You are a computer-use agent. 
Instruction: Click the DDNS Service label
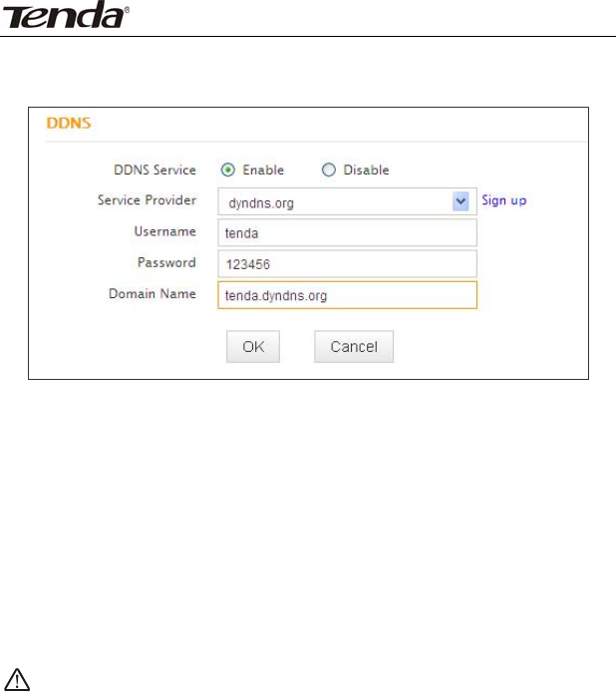point(154,170)
